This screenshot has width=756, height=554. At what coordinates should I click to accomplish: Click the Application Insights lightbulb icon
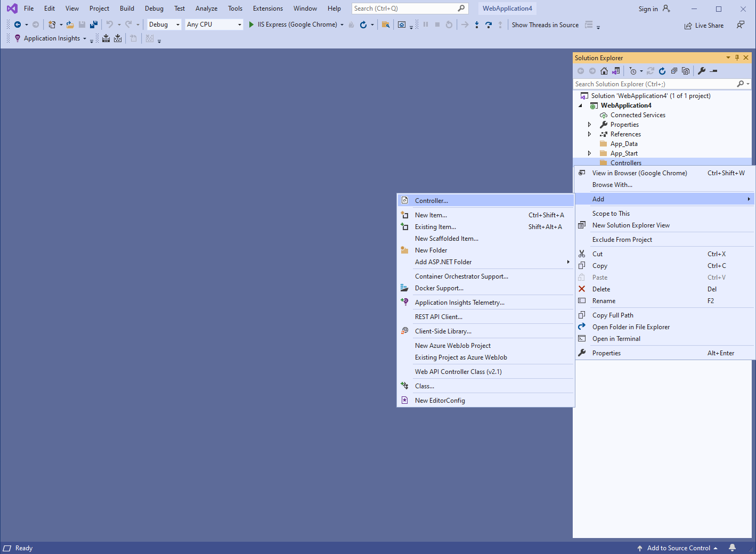click(18, 38)
